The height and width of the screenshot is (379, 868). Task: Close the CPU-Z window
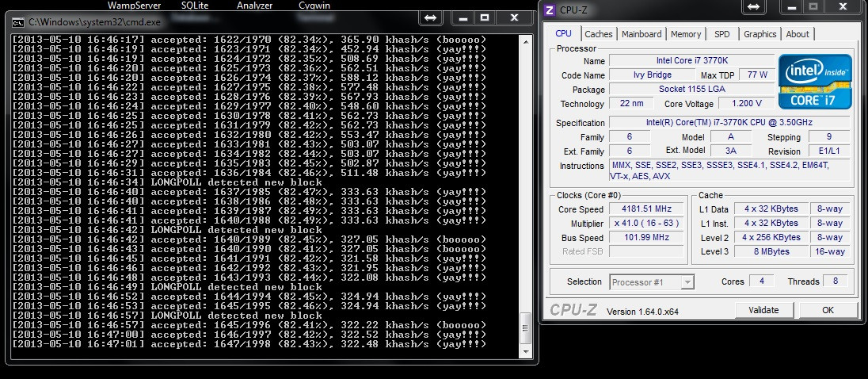(x=843, y=7)
